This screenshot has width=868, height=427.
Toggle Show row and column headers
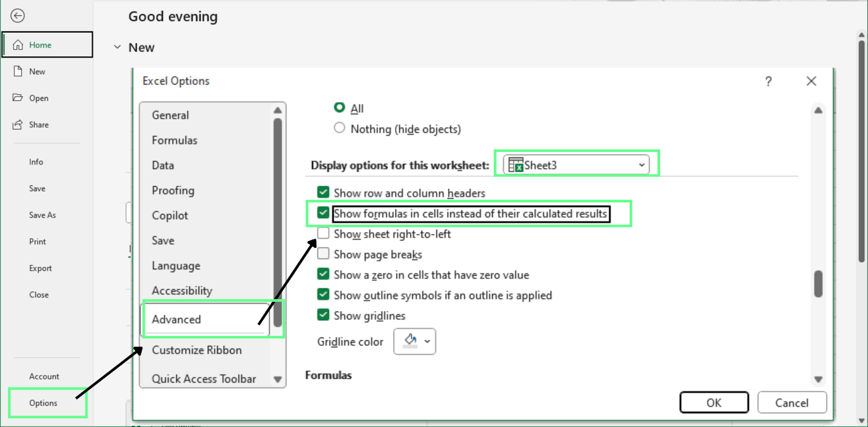pyautogui.click(x=323, y=192)
